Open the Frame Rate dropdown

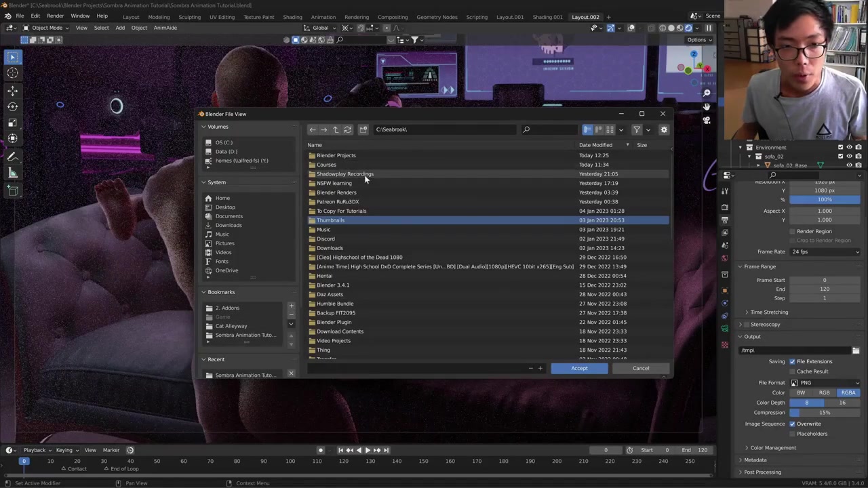pos(825,251)
